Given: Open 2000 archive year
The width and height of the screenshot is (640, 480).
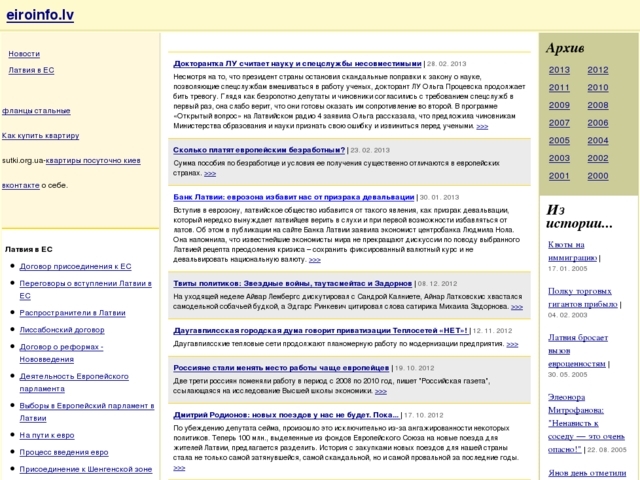Looking at the screenshot, I should click(598, 176).
